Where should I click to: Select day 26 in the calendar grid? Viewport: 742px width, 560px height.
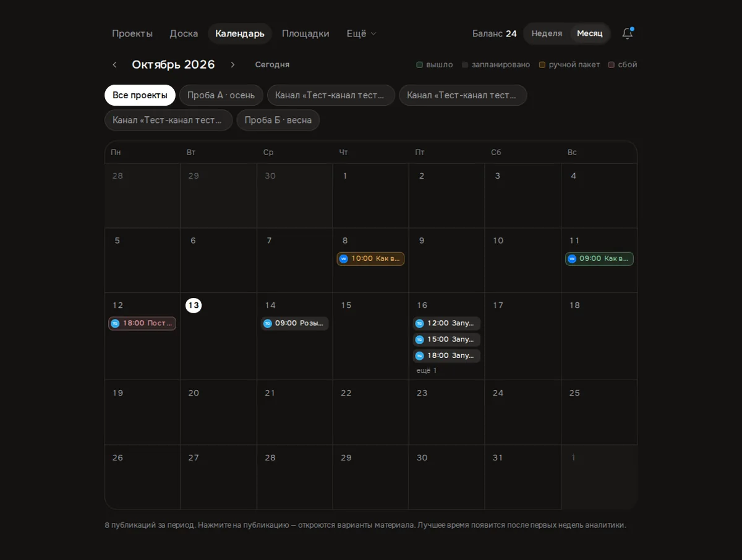coord(117,458)
